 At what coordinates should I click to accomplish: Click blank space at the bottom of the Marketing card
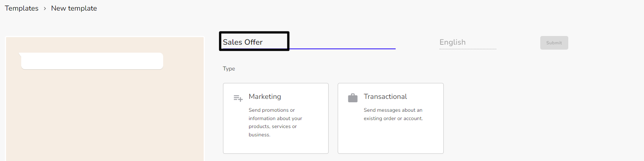(276, 146)
